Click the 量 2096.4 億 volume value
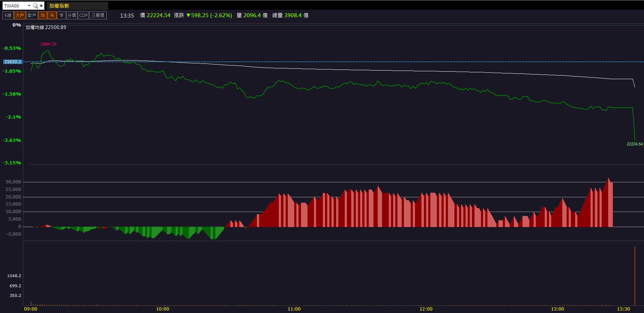This screenshot has height=313, width=644. tap(252, 15)
